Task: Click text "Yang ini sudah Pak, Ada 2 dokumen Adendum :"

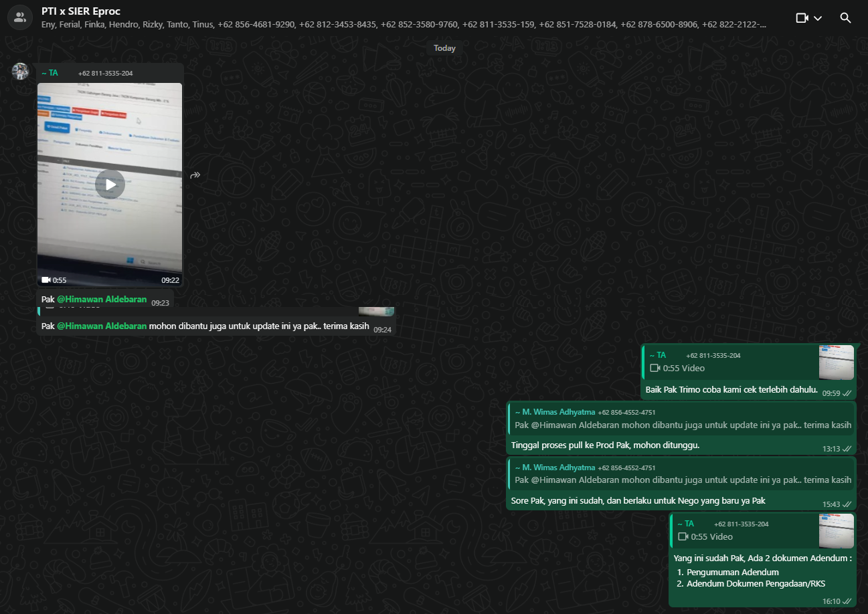Action: coord(762,558)
